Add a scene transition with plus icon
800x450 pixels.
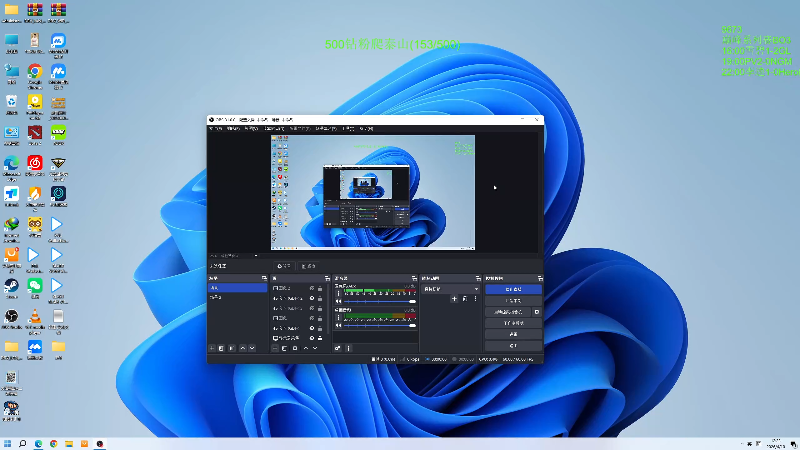[454, 298]
